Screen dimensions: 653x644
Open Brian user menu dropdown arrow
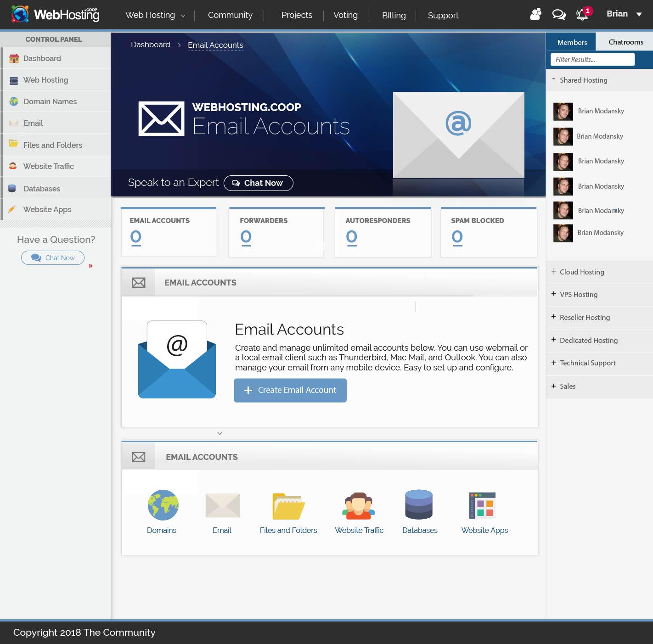pos(639,14)
